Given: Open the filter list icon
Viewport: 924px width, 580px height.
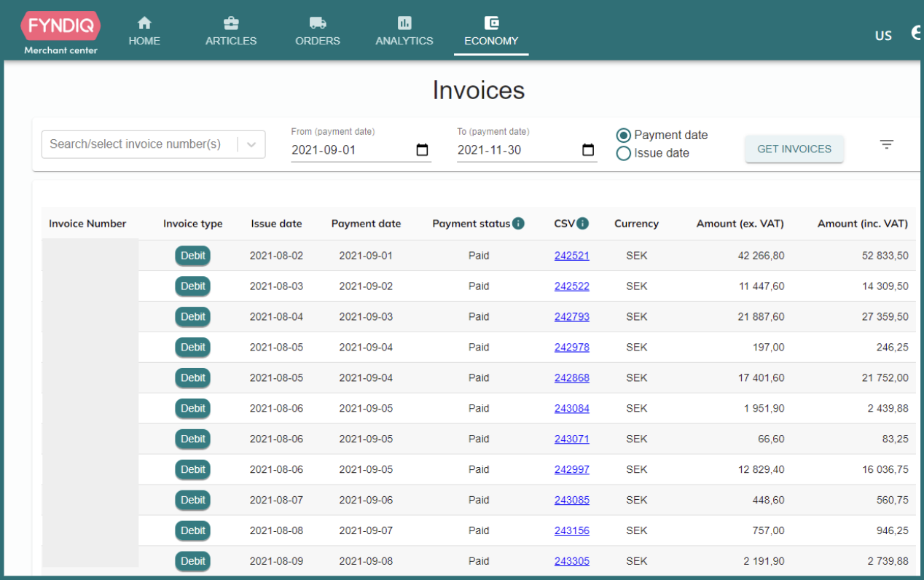Looking at the screenshot, I should [x=886, y=144].
